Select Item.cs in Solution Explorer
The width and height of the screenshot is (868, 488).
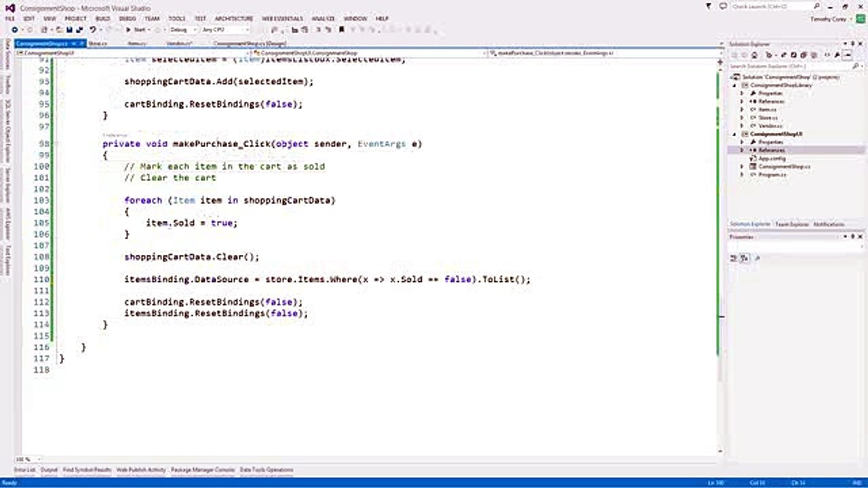coord(767,109)
